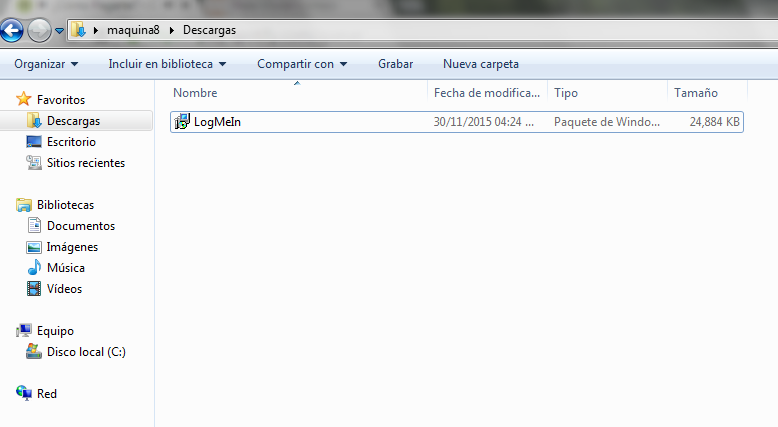Expand the arrow before maquina8 in path
778x427 pixels.
pyautogui.click(x=96, y=30)
